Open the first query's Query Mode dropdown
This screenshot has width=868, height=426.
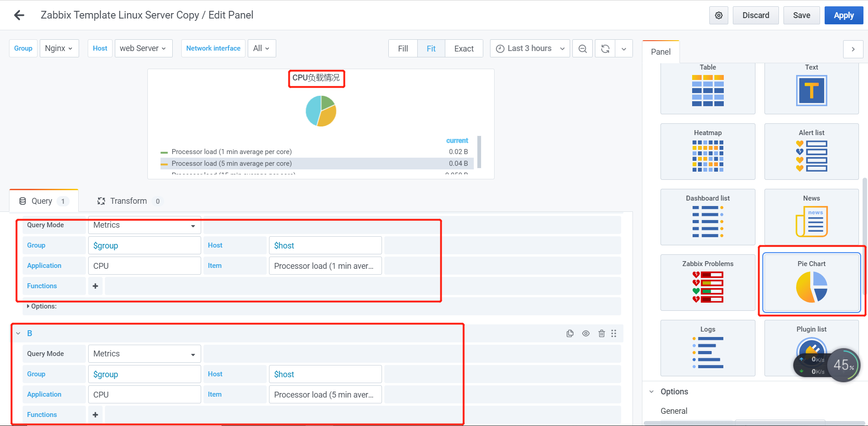pyautogui.click(x=145, y=225)
